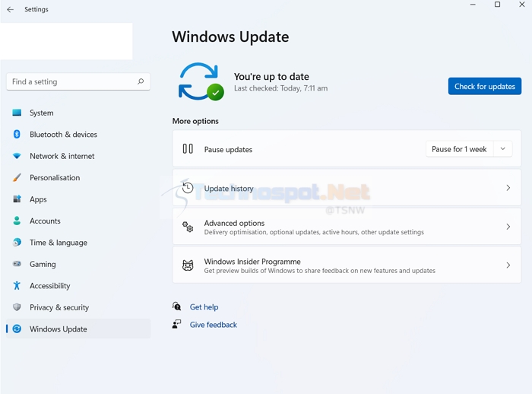This screenshot has width=532, height=394.
Task: Open the Get help link
Action: pyautogui.click(x=204, y=307)
